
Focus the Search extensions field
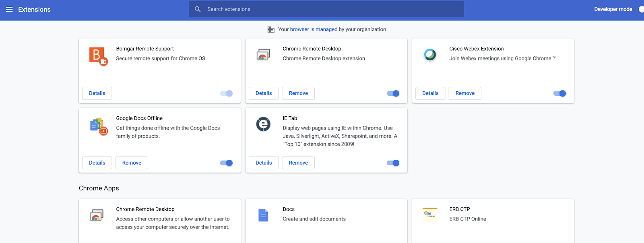pos(326,9)
